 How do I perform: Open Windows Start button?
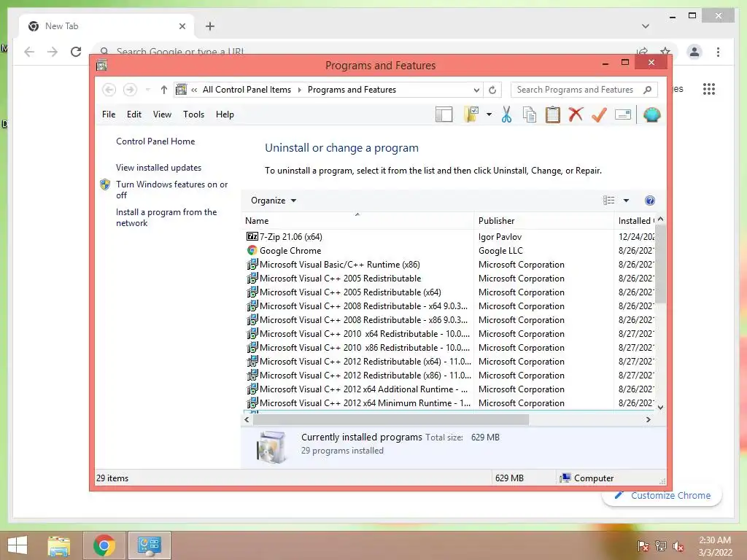(x=18, y=545)
